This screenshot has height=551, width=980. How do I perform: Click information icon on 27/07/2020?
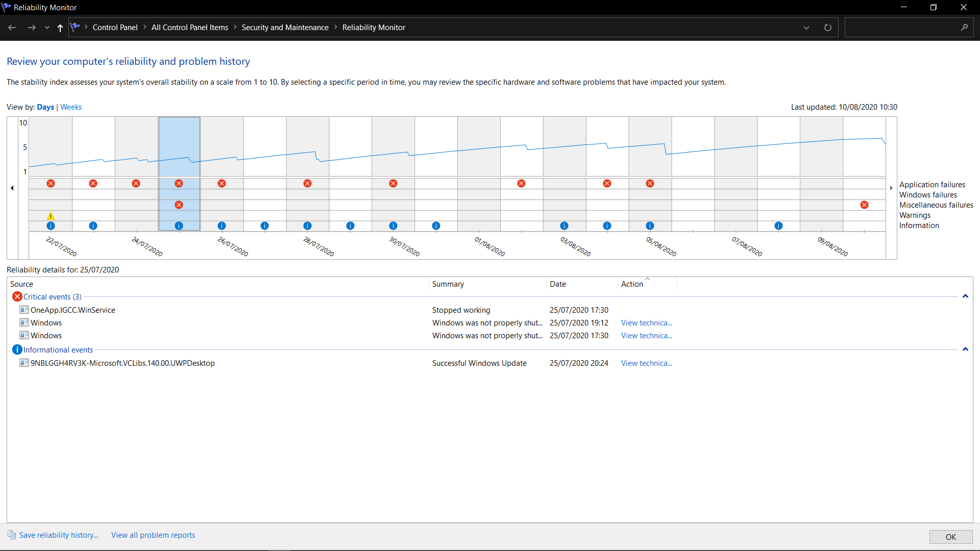[x=264, y=226]
